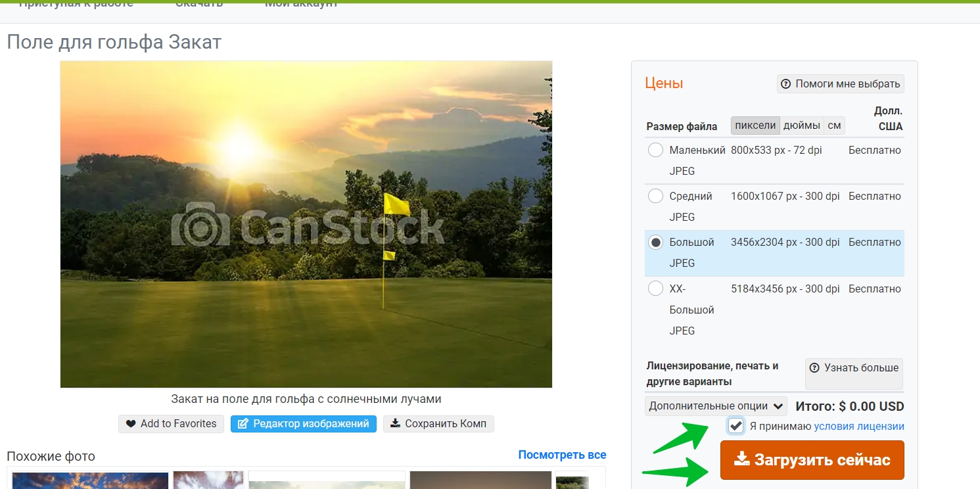Open the Редактор изображений image editor
This screenshot has width=980, height=489.
(303, 424)
